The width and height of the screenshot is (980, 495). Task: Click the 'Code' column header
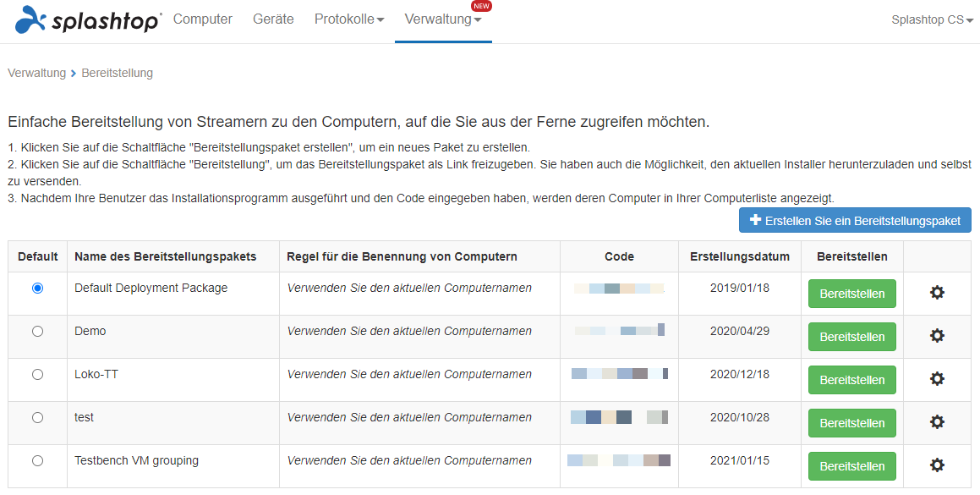(x=620, y=256)
